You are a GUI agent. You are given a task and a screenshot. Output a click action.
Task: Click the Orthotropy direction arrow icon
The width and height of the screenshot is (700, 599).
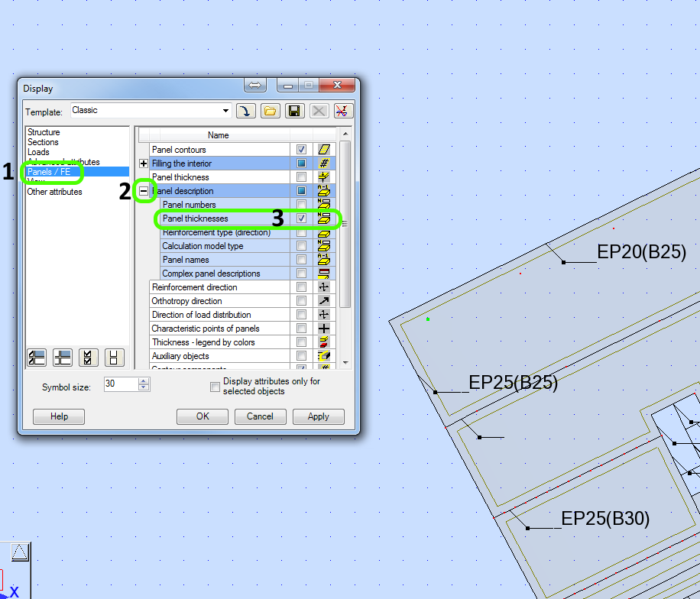pyautogui.click(x=324, y=300)
